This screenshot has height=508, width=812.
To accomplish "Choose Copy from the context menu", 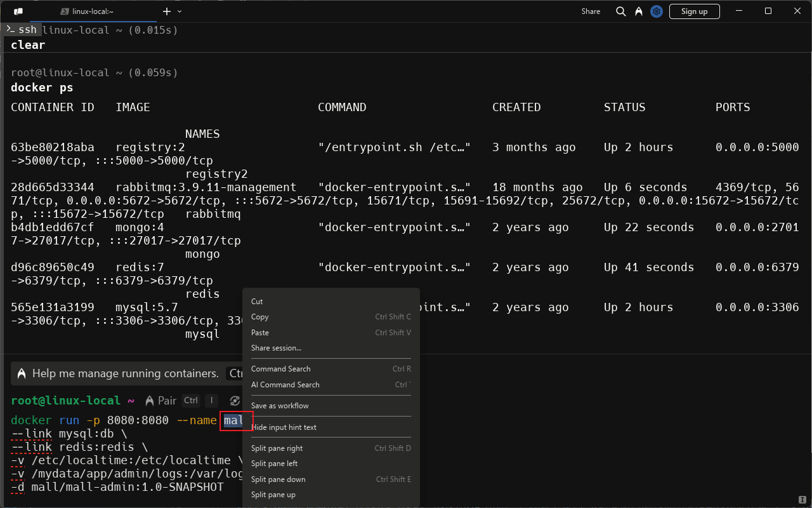I will tap(260, 317).
